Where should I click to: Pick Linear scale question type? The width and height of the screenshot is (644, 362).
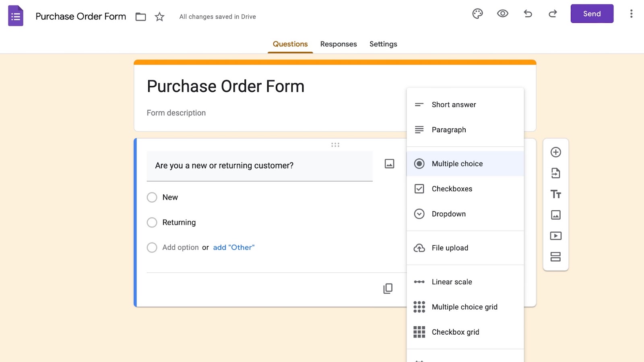[x=452, y=282]
